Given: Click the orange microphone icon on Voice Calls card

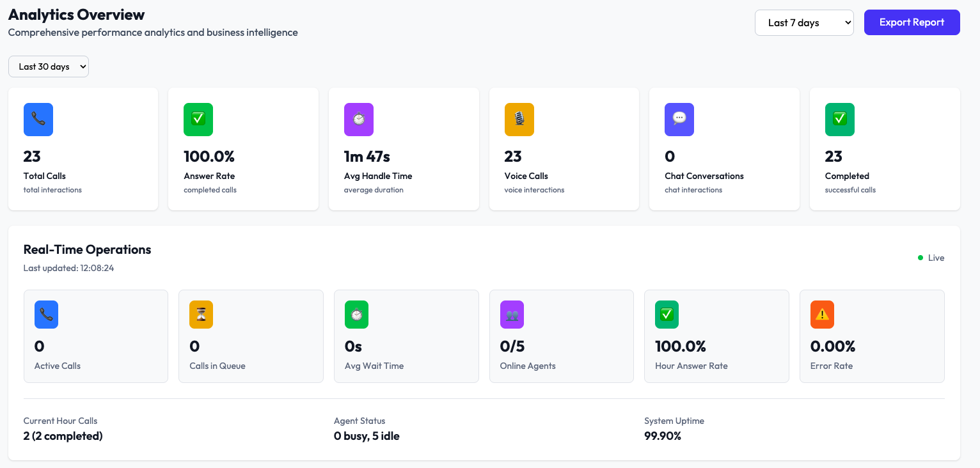Looking at the screenshot, I should click(519, 120).
